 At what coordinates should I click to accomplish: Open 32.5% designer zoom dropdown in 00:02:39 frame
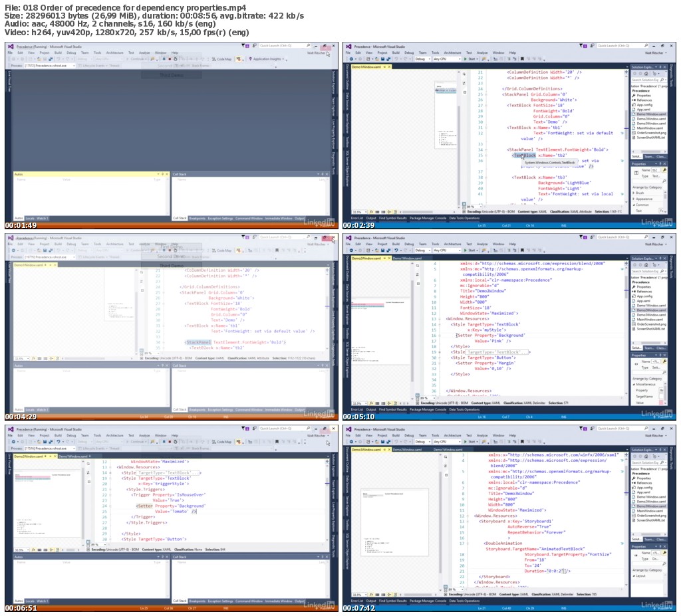360,211
